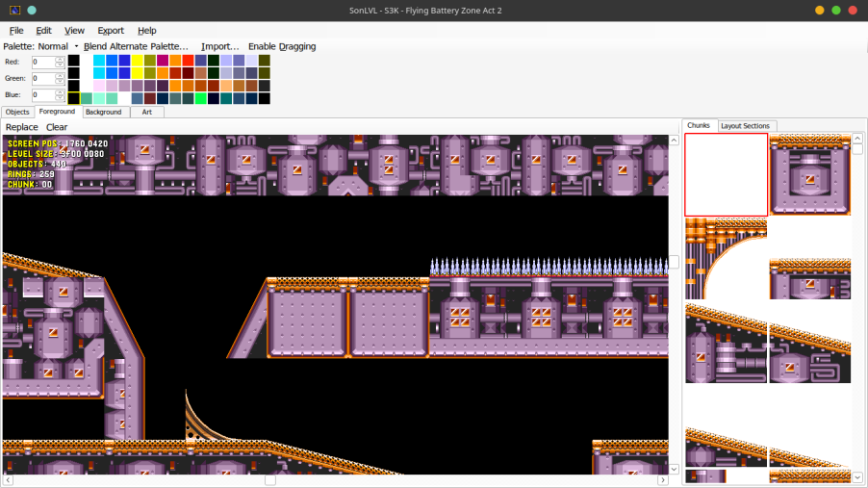
Task: Click the Chunks panel scrollbar down arrow
Action: [857, 477]
